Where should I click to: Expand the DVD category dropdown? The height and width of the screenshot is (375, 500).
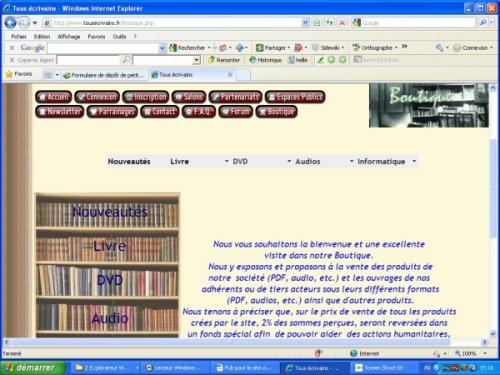point(289,161)
